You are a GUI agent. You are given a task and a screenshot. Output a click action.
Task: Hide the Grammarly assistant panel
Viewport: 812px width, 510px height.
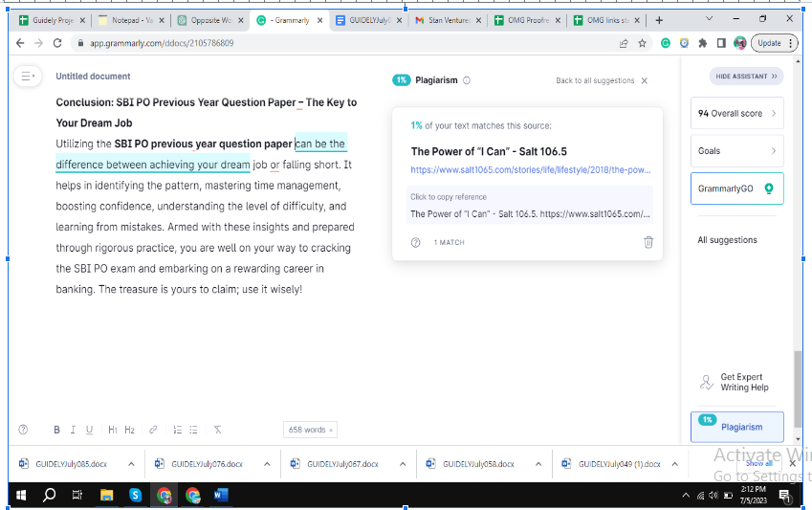[746, 77]
